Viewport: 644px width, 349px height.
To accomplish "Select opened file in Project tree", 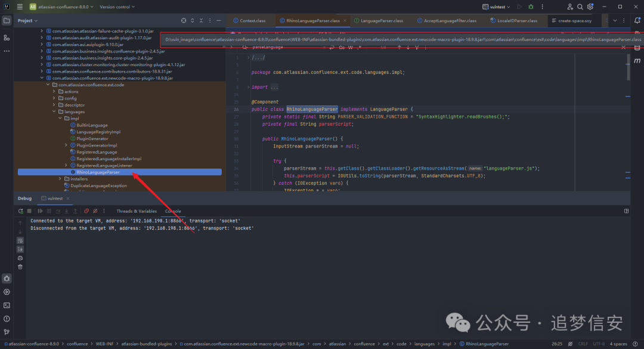I will [184, 20].
